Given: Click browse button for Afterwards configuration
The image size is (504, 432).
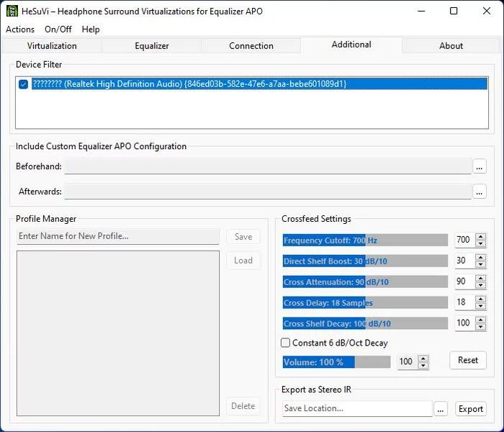Looking at the screenshot, I should (480, 192).
